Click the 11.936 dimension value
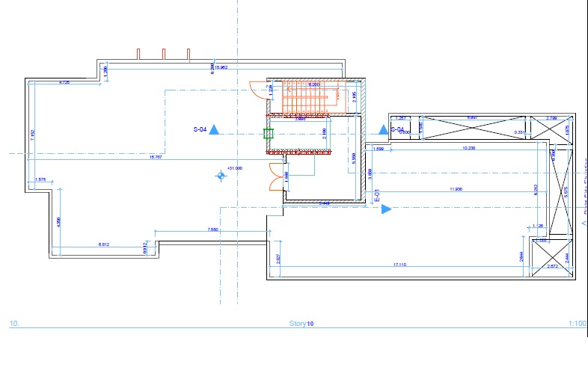Image resolution: width=588 pixels, height=373 pixels. coord(456,190)
